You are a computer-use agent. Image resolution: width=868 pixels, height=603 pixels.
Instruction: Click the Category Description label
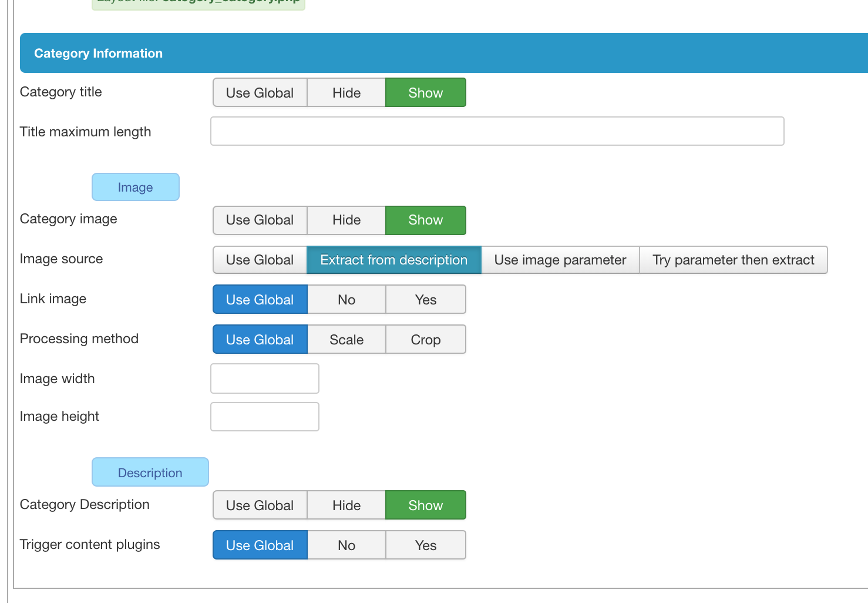85,505
